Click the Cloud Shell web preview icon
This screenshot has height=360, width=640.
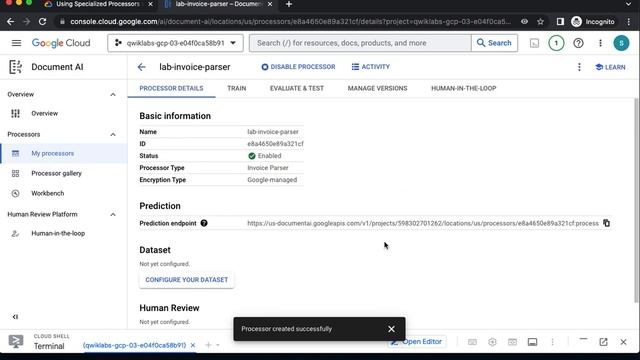512,342
